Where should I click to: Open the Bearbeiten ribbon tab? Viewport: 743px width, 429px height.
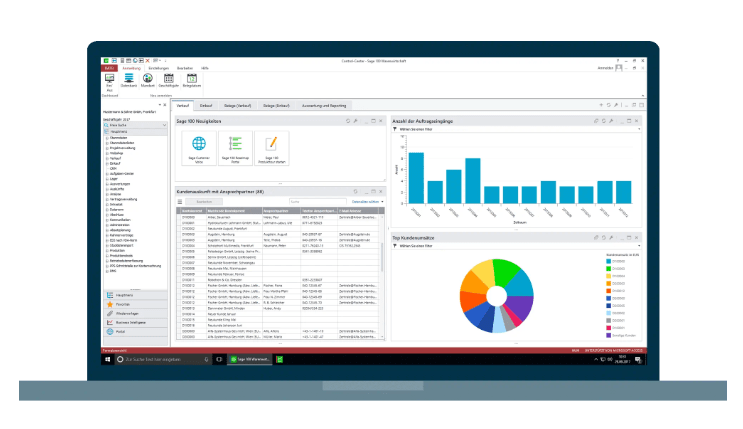tap(185, 68)
